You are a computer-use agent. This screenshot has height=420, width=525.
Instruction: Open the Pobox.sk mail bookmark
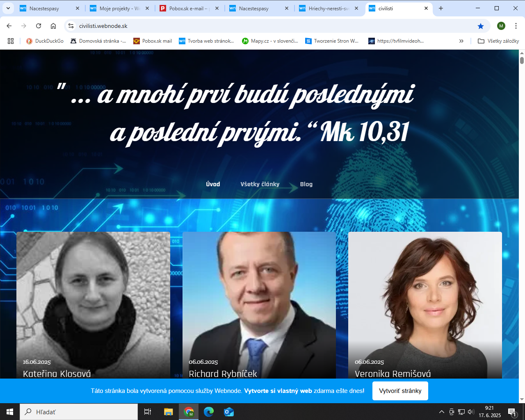[x=153, y=41]
